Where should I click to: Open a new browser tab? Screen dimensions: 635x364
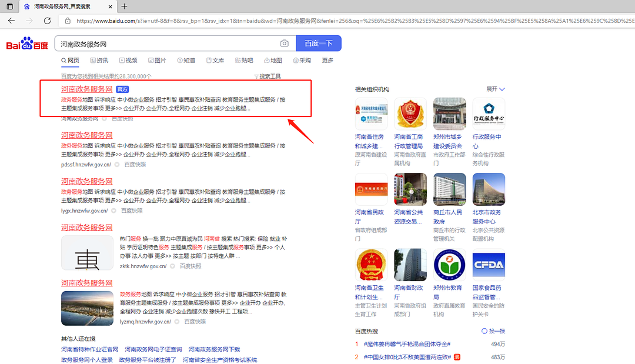[x=124, y=6]
